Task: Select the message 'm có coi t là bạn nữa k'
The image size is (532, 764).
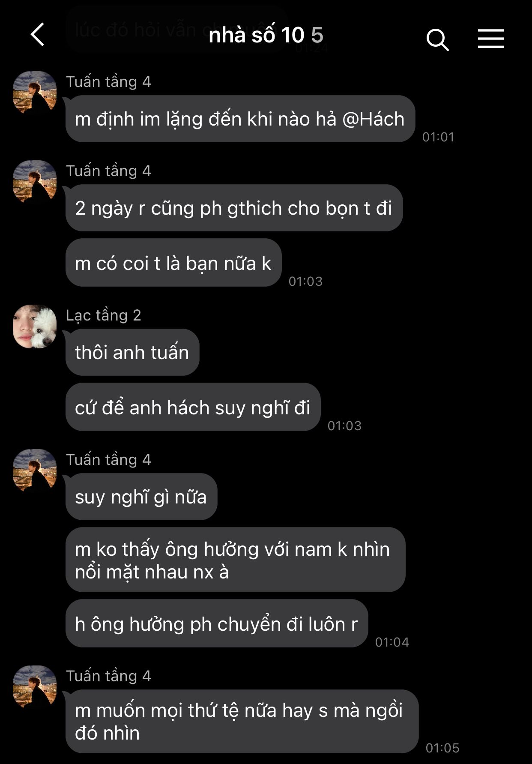Action: [173, 263]
